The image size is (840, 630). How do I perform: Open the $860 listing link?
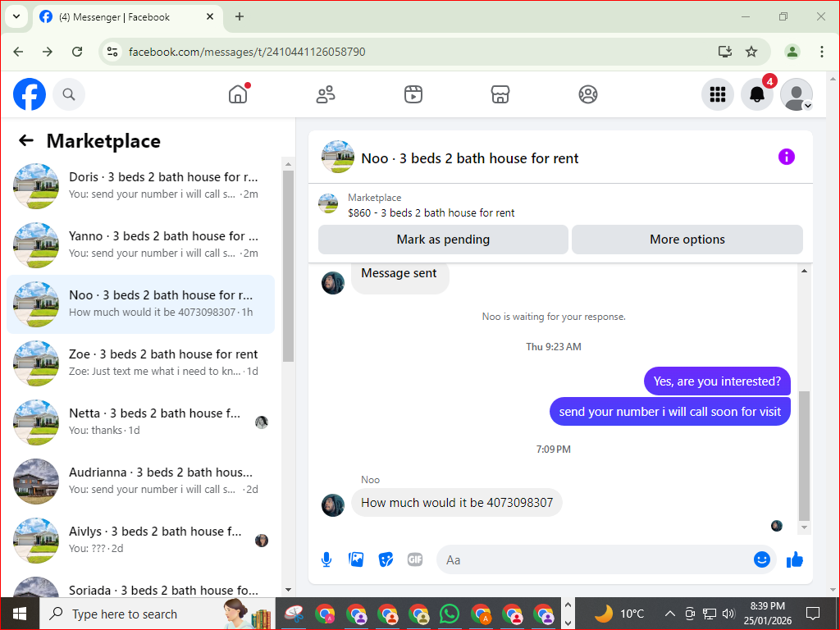(x=431, y=212)
